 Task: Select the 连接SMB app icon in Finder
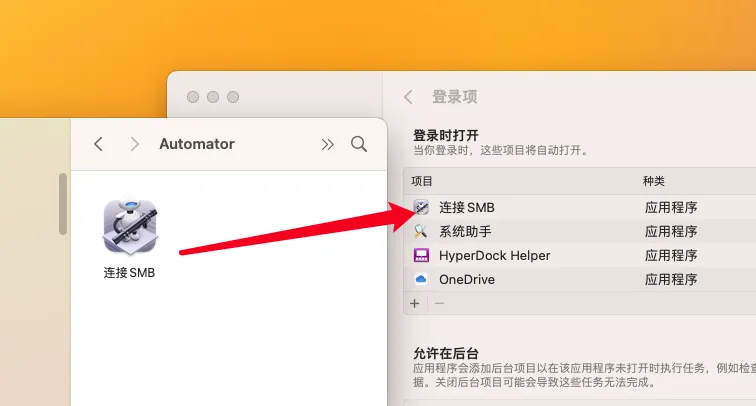[x=130, y=227]
